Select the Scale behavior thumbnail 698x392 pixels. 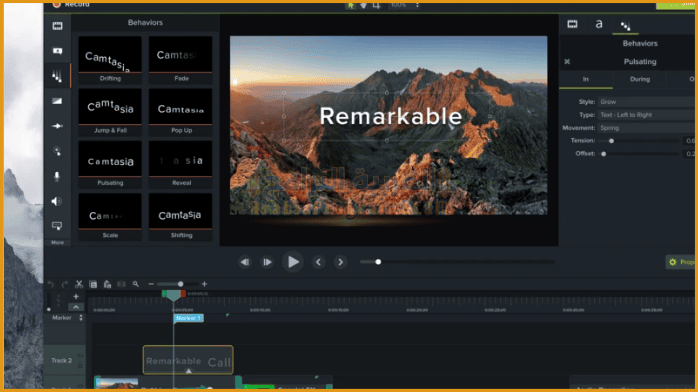tap(110, 217)
